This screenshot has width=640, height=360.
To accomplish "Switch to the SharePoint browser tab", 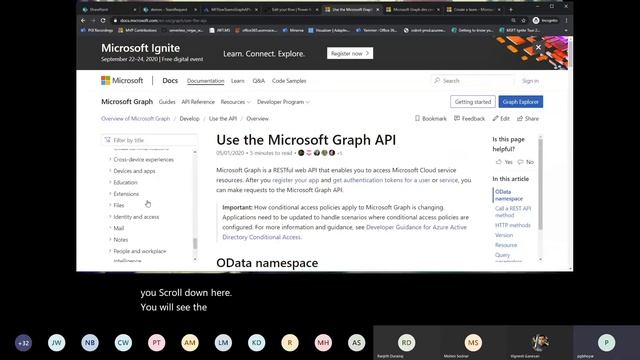I will coord(109,9).
